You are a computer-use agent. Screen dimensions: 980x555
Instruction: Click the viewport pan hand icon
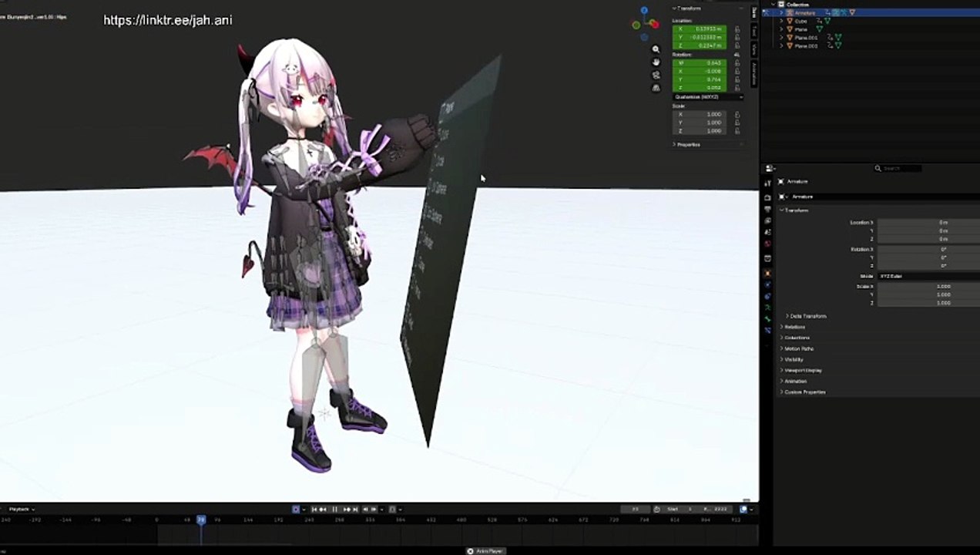point(656,62)
